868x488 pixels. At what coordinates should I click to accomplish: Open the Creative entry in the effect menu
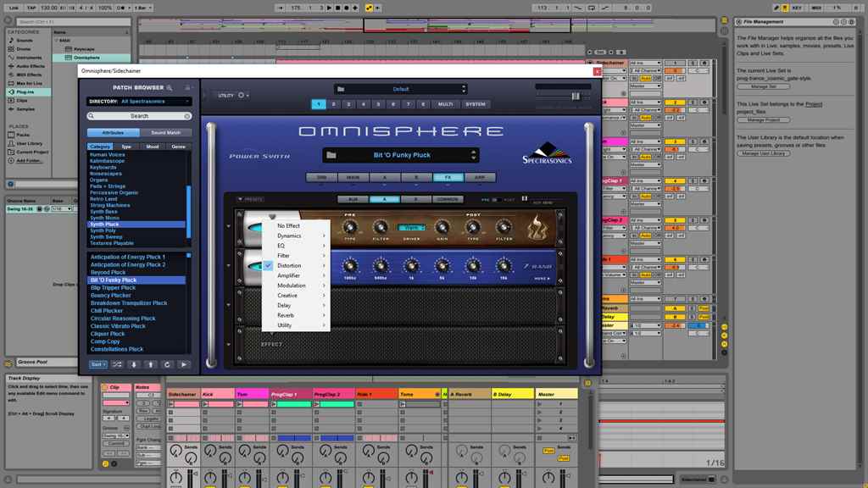click(x=296, y=296)
